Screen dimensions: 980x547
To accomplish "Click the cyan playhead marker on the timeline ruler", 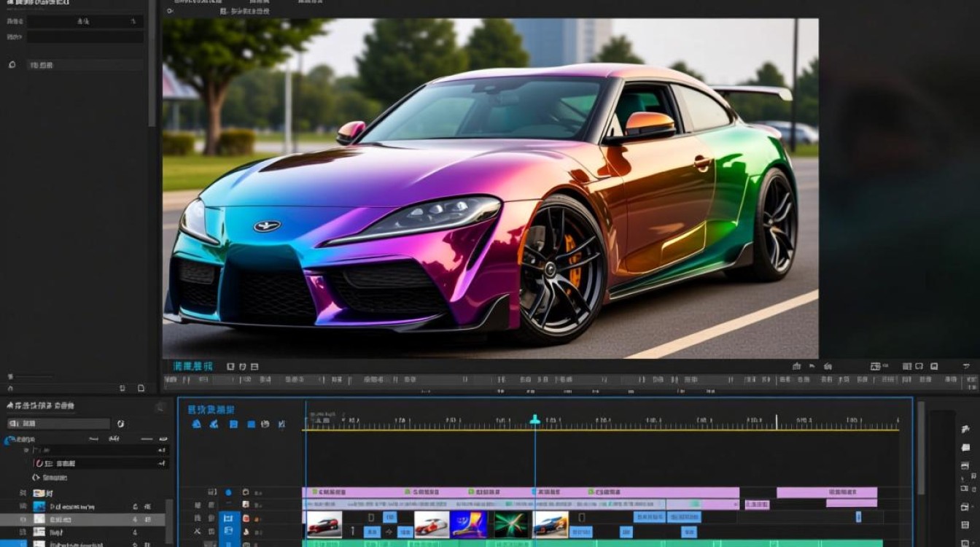I will 534,420.
